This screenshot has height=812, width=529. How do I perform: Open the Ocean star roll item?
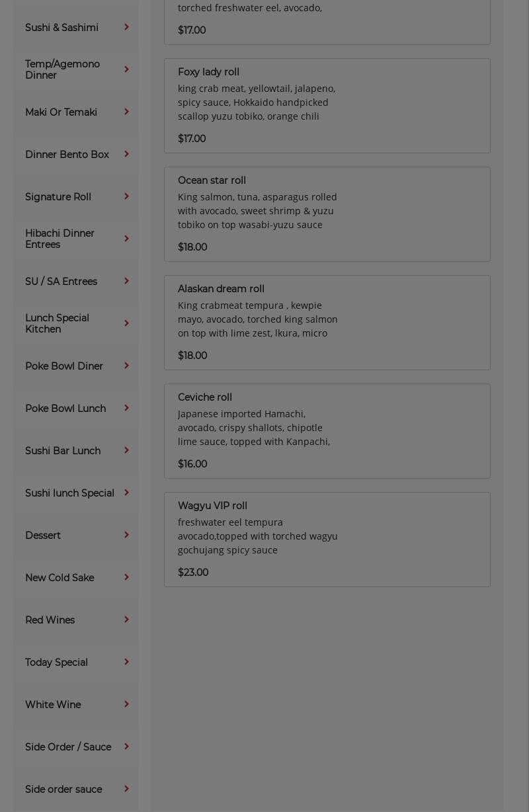(x=327, y=214)
